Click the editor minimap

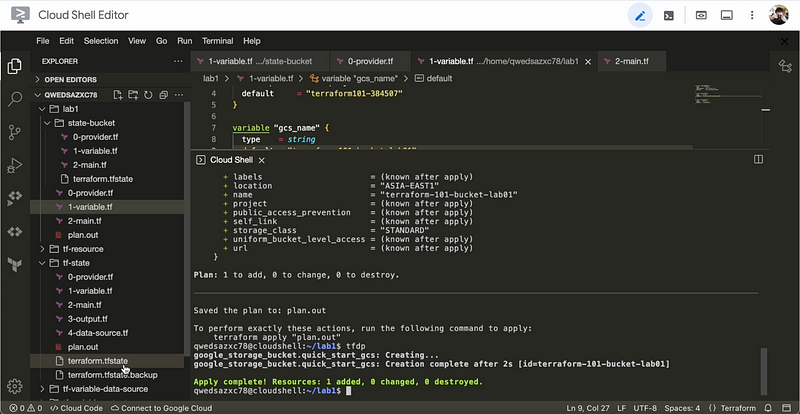(x=727, y=94)
